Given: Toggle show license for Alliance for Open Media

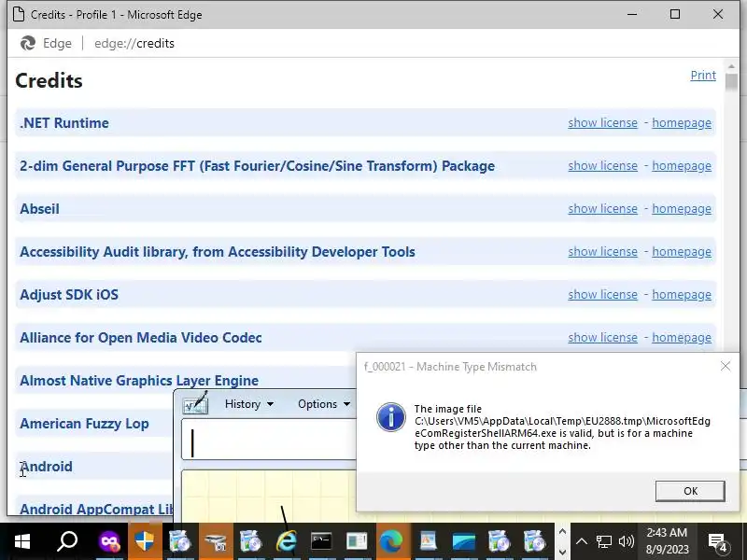Looking at the screenshot, I should pyautogui.click(x=602, y=337).
